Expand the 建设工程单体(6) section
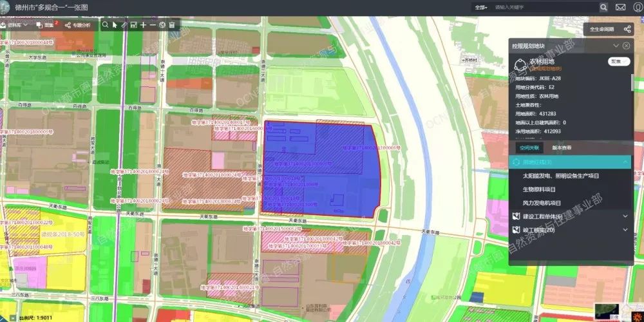The width and height of the screenshot is (644, 322). point(625,216)
